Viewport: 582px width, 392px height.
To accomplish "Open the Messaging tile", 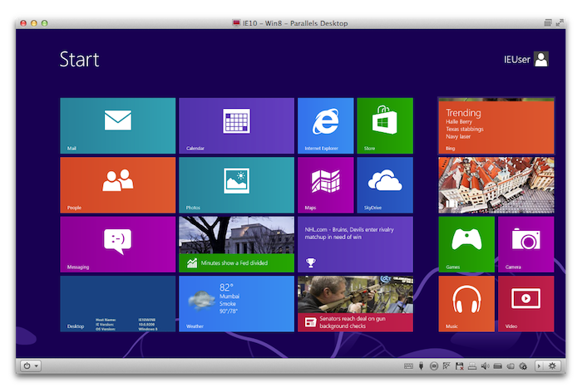I will point(118,244).
